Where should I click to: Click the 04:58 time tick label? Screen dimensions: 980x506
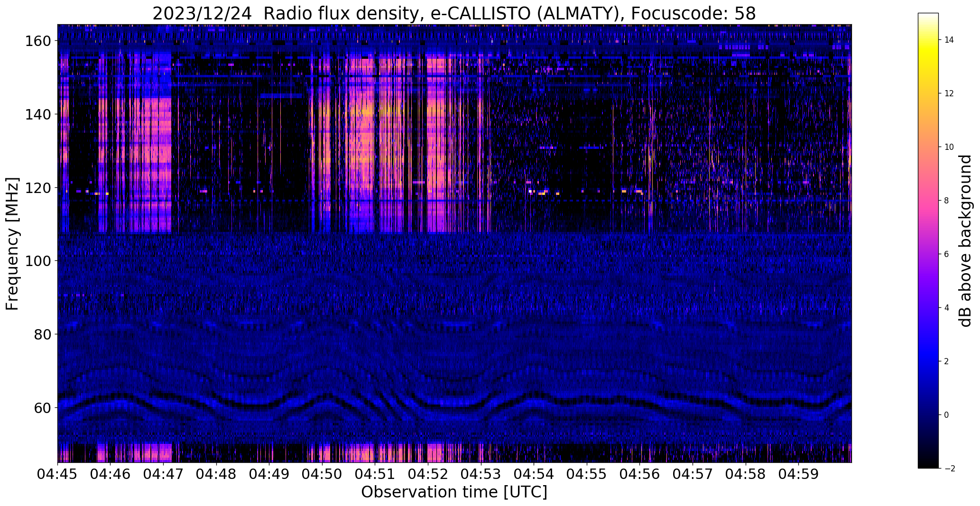[746, 474]
